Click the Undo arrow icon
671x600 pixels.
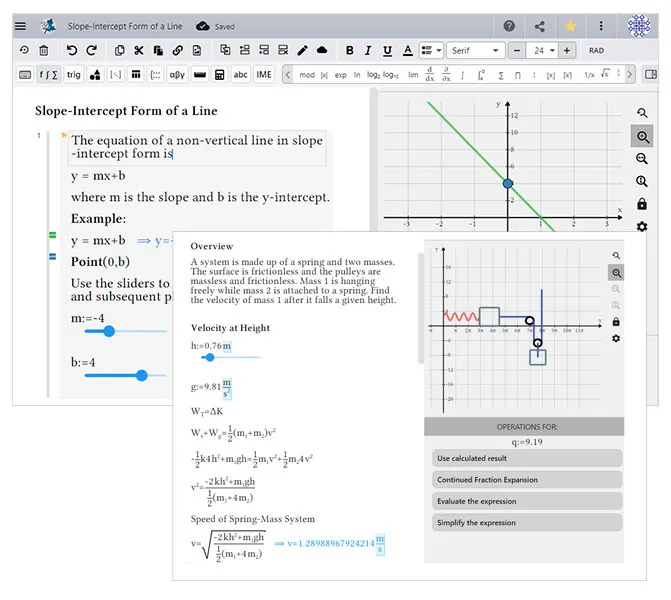tap(71, 50)
